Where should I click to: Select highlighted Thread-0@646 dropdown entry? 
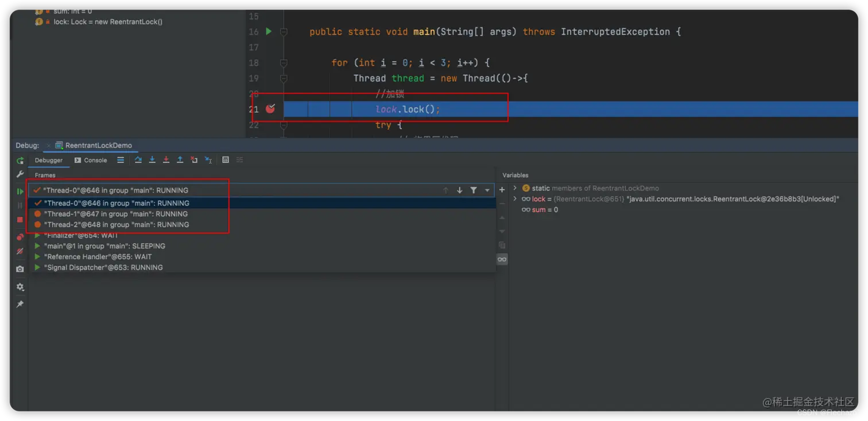click(261, 203)
